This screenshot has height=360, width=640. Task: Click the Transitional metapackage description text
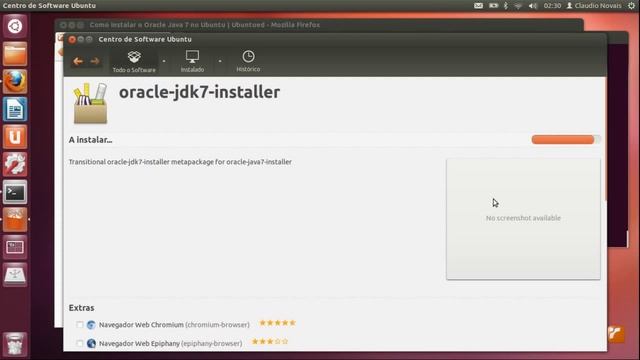(x=180, y=162)
